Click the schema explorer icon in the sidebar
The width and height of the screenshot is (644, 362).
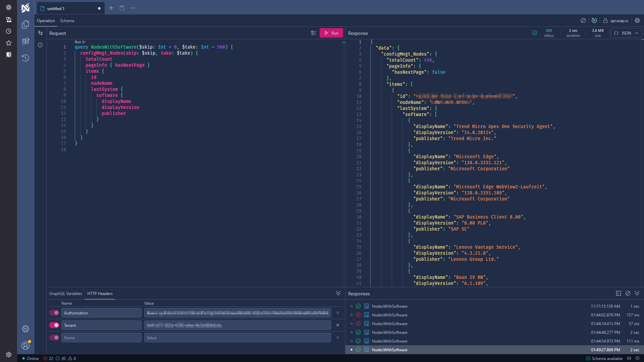coord(25,41)
